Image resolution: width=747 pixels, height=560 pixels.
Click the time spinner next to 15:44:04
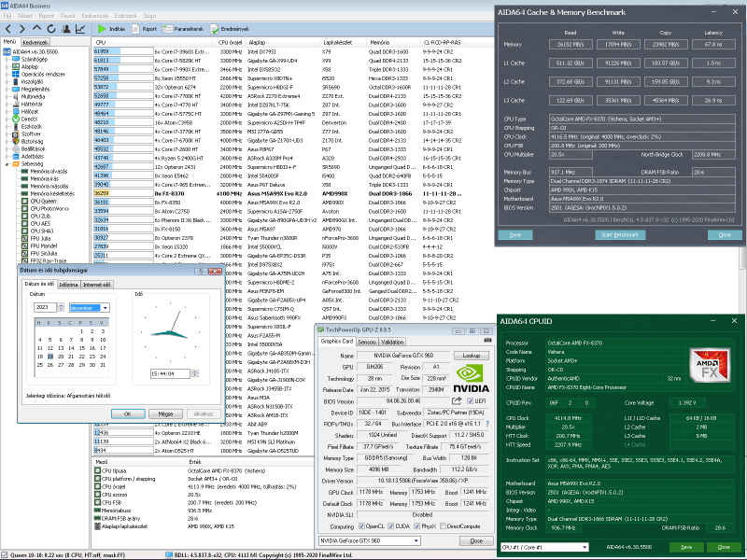pos(195,374)
